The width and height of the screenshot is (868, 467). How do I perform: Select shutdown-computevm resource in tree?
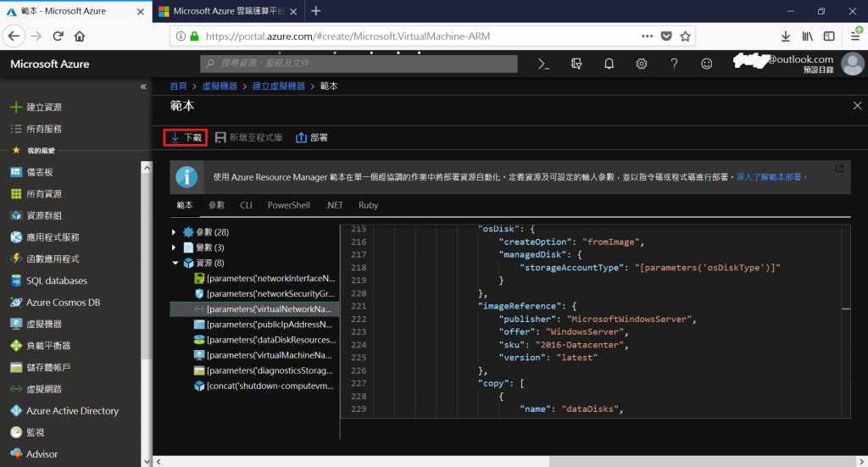(x=264, y=386)
